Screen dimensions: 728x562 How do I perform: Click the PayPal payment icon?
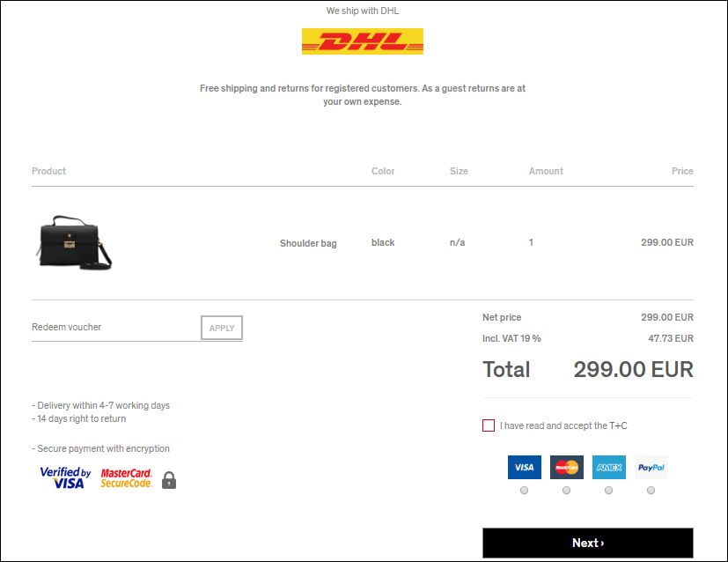pyautogui.click(x=651, y=467)
